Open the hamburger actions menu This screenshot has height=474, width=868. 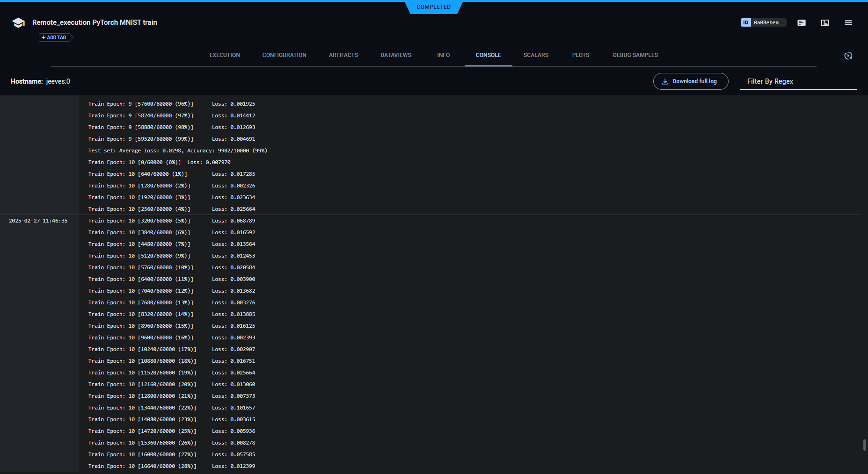pos(848,23)
